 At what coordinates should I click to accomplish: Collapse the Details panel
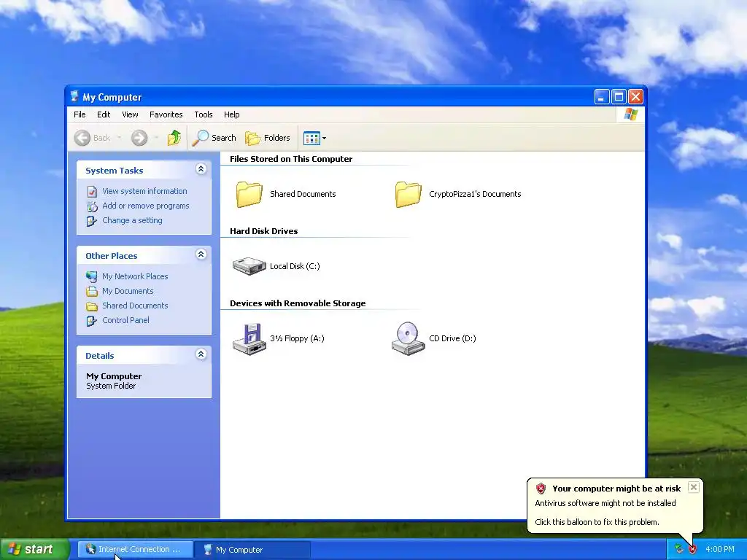pyautogui.click(x=201, y=354)
